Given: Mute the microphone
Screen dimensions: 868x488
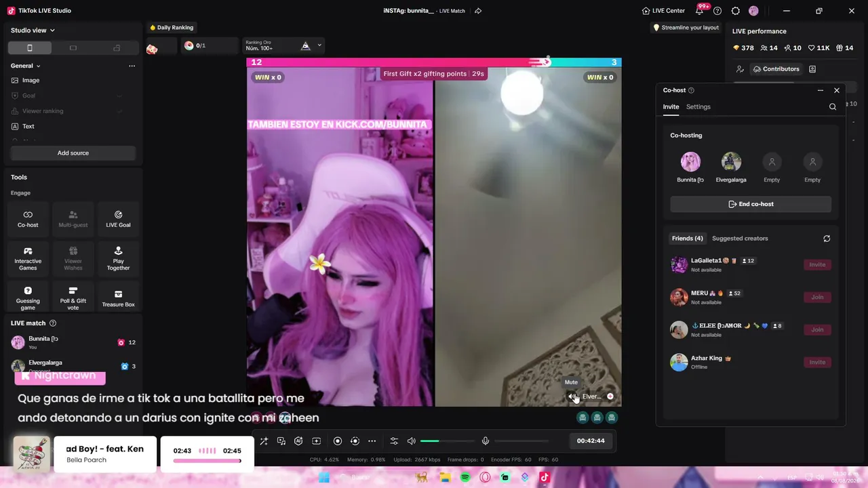Looking at the screenshot, I should [486, 441].
